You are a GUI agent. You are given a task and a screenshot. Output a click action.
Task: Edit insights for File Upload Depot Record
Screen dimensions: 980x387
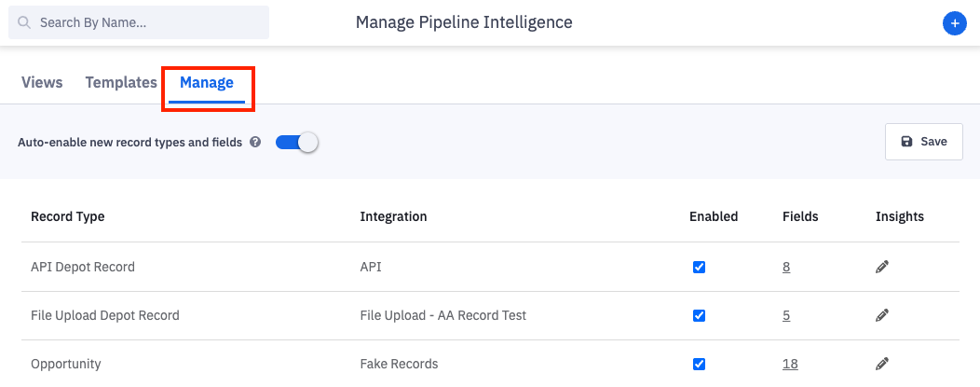(x=882, y=316)
